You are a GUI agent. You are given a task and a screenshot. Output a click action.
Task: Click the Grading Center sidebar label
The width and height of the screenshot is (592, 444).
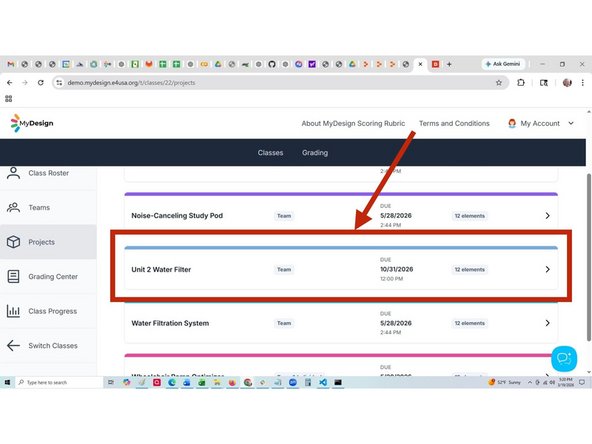click(x=53, y=277)
